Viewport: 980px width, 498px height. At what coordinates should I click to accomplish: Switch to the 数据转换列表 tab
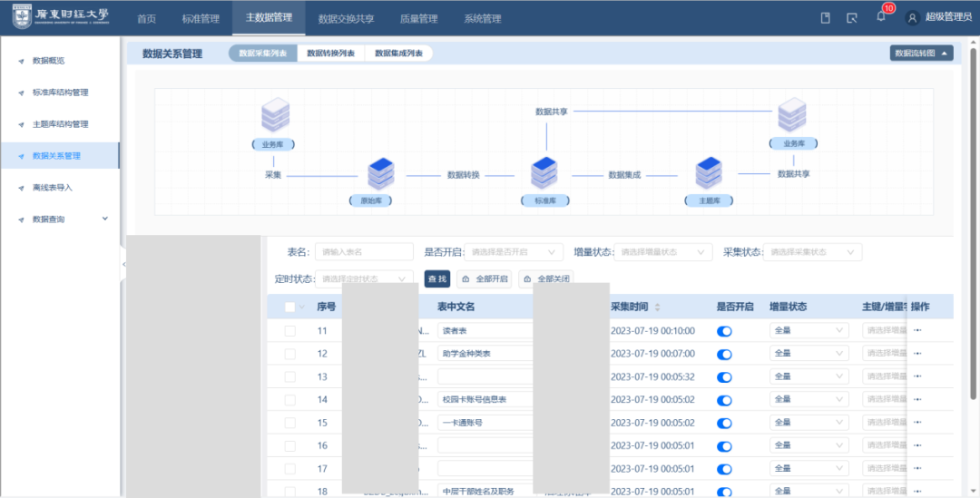click(330, 54)
